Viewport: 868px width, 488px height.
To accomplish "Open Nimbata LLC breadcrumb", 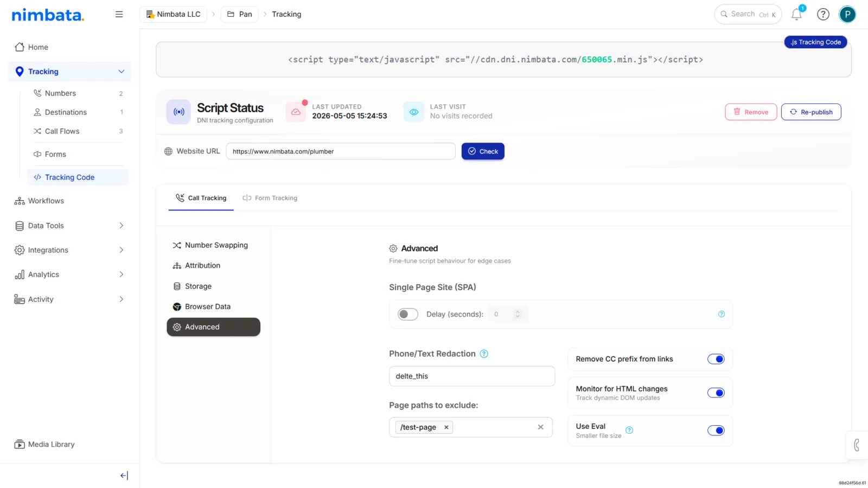I will (174, 14).
